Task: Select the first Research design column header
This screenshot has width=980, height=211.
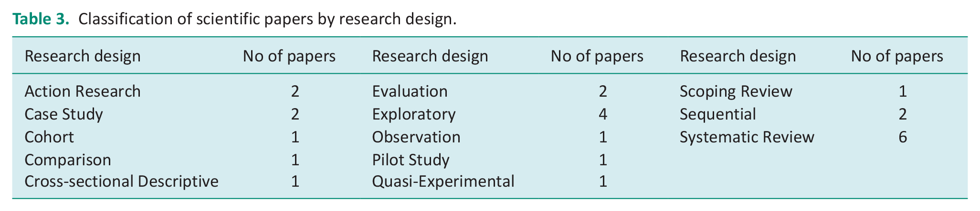Action: (83, 56)
